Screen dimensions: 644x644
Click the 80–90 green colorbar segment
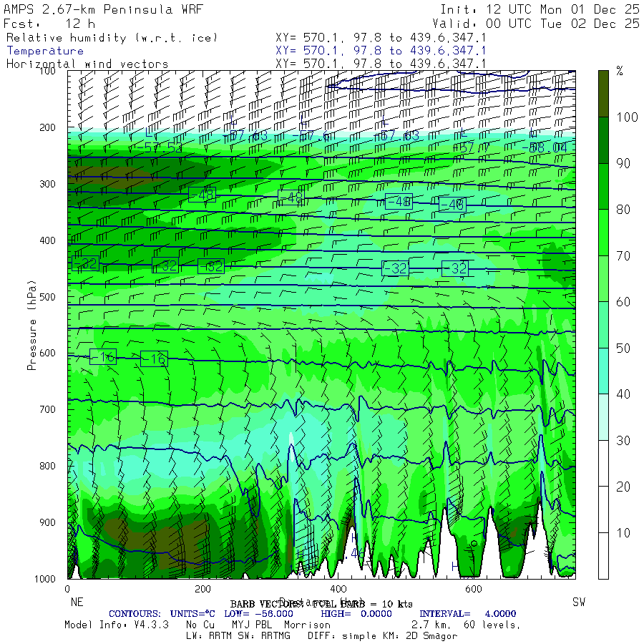603,187
